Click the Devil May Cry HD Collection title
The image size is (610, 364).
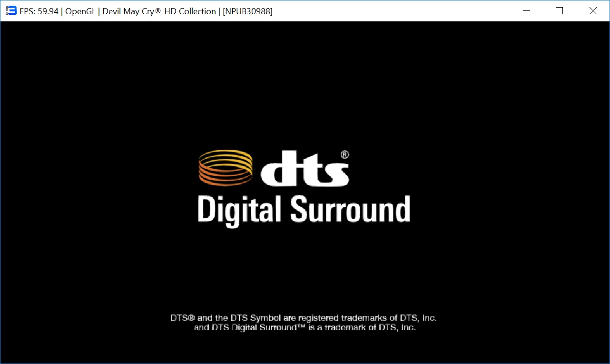click(159, 11)
